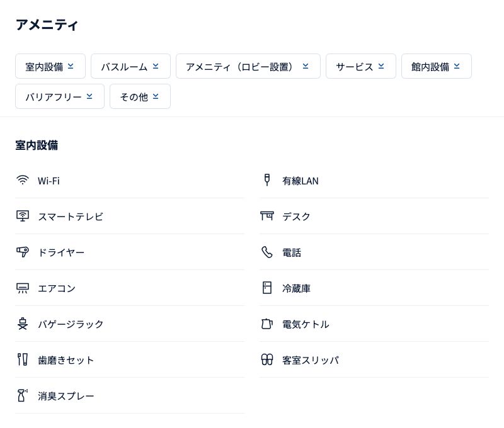Click the 消臭スプレー label
The height and width of the screenshot is (428, 504).
pyautogui.click(x=66, y=396)
